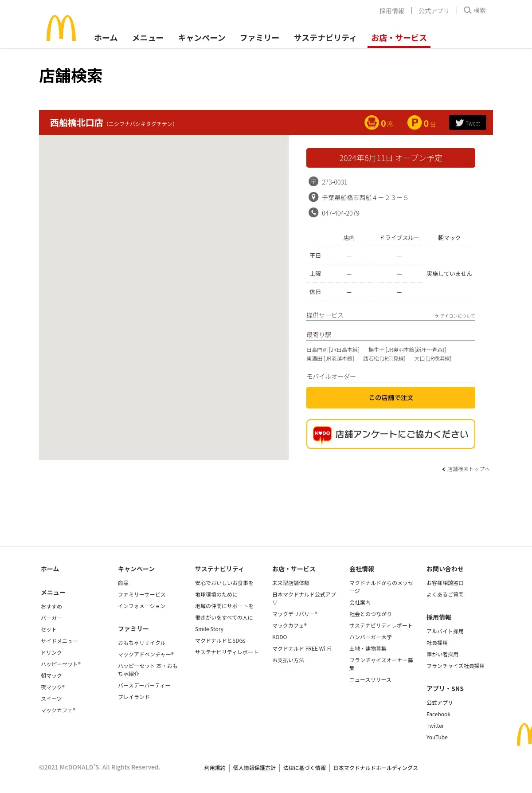The width and height of the screenshot is (532, 793).
Task: Open footer ハンバーガー大学 link
Action: (x=371, y=637)
